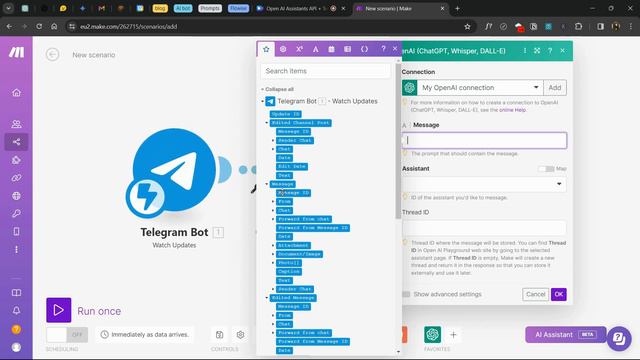Open schedule setting Immediately as data arrives
Image resolution: width=640 pixels, height=360 pixels.
tap(145, 335)
